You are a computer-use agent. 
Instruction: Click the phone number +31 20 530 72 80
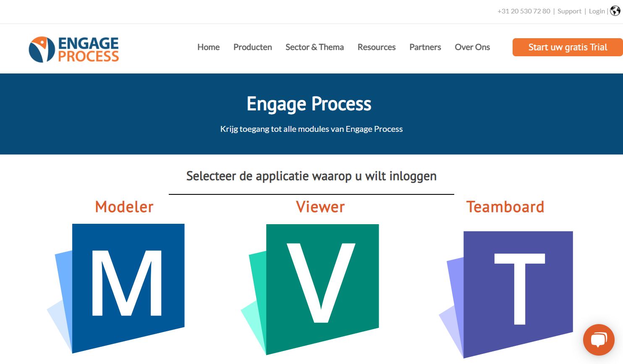(x=524, y=11)
